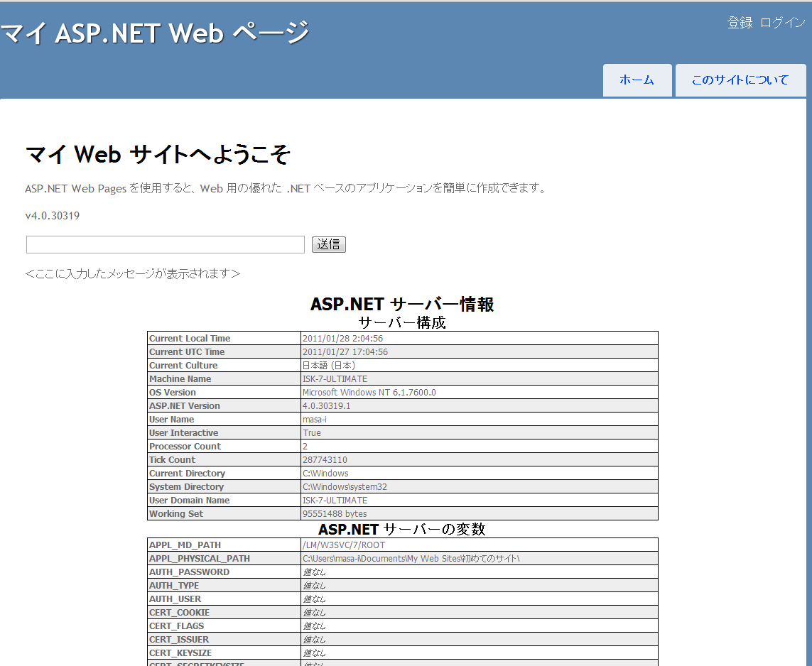Viewport: 812px width, 666px height.
Task: Click the User Interactive label
Action: point(184,432)
